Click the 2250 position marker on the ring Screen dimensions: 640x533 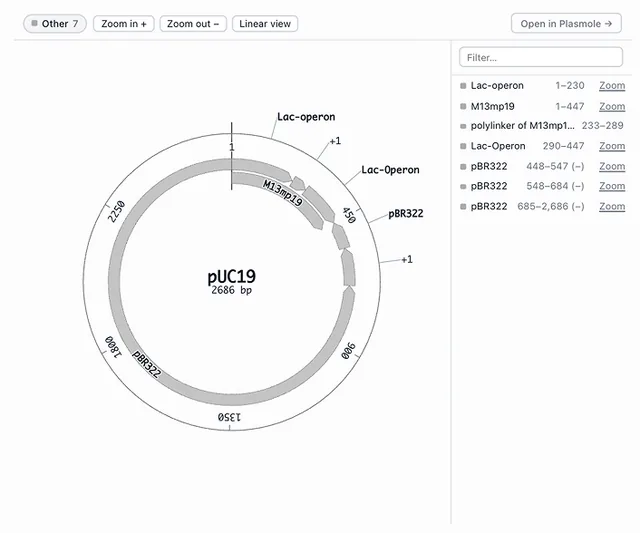[x=116, y=211]
